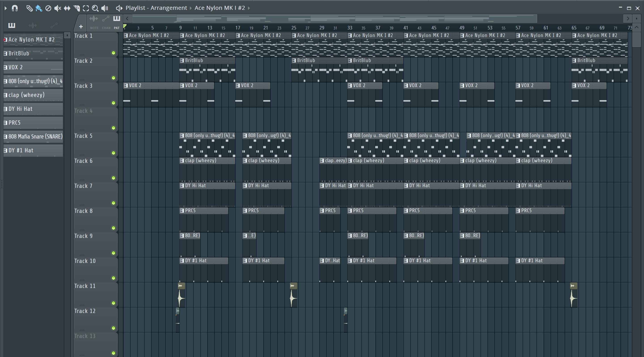Select 808 Mafia Snare (SNARE) pattern

(33, 137)
